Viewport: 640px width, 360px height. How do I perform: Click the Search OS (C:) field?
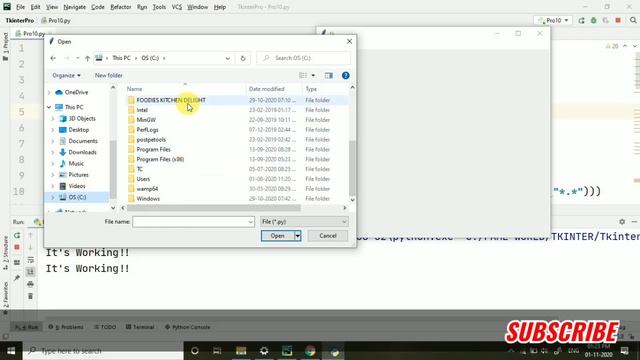(x=304, y=58)
